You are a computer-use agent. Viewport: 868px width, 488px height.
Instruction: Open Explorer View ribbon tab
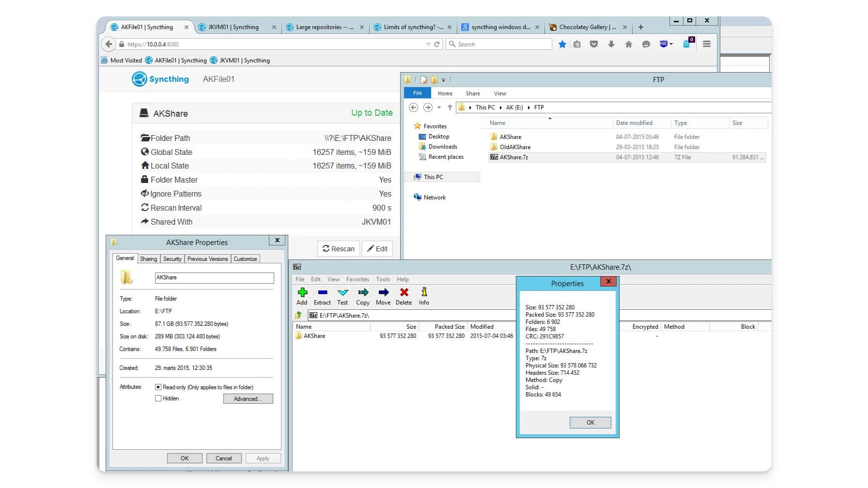[500, 93]
